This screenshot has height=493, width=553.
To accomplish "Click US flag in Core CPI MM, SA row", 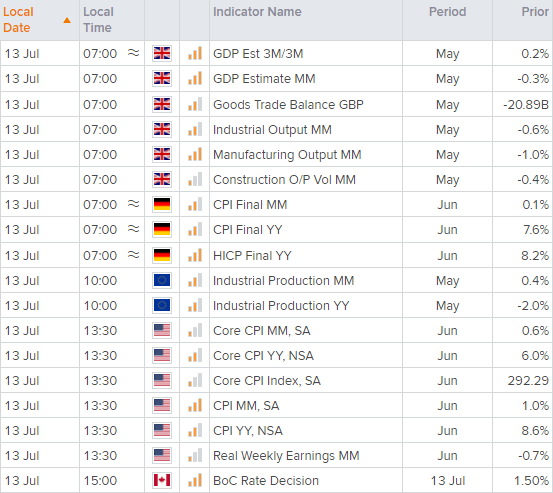I will point(162,331).
